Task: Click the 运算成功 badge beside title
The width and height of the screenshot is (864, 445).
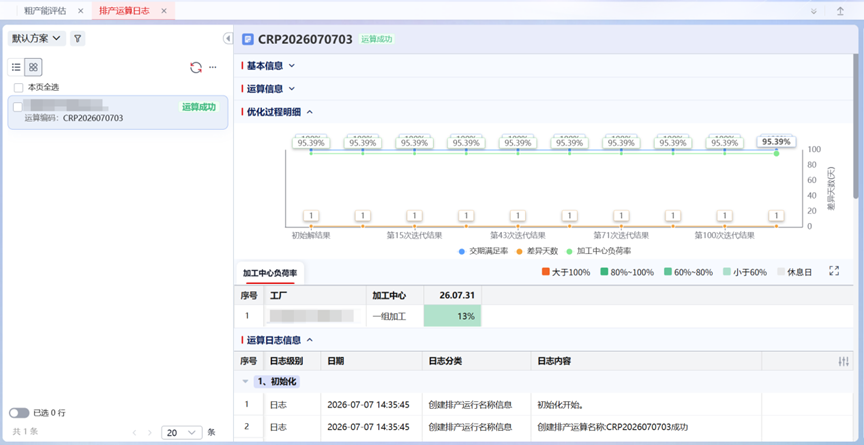Action: tap(376, 39)
